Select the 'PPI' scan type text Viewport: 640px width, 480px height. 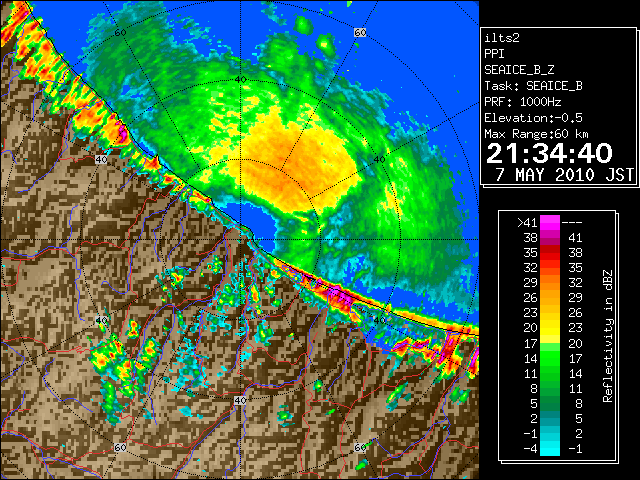494,54
